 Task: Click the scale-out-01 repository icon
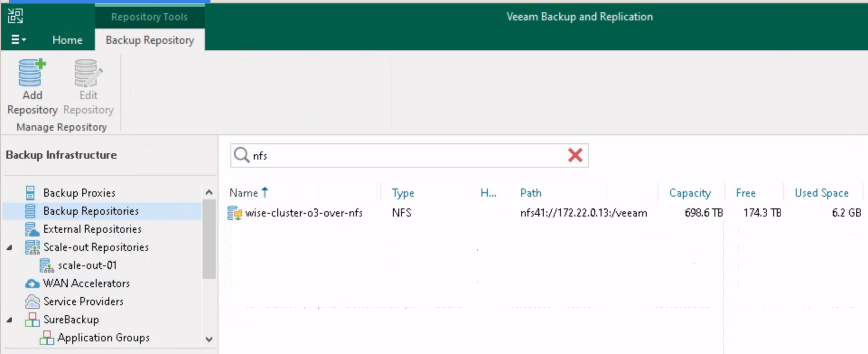pos(47,265)
